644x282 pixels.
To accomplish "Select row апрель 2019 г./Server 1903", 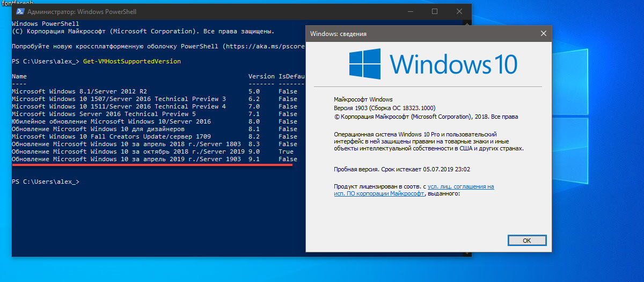I will (x=155, y=159).
